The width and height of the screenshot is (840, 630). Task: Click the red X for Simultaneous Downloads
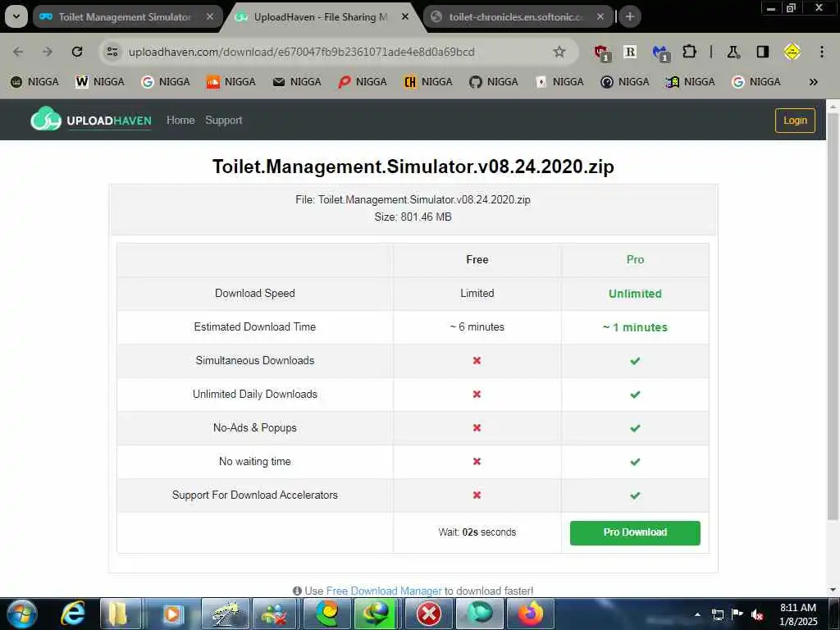pyautogui.click(x=477, y=361)
